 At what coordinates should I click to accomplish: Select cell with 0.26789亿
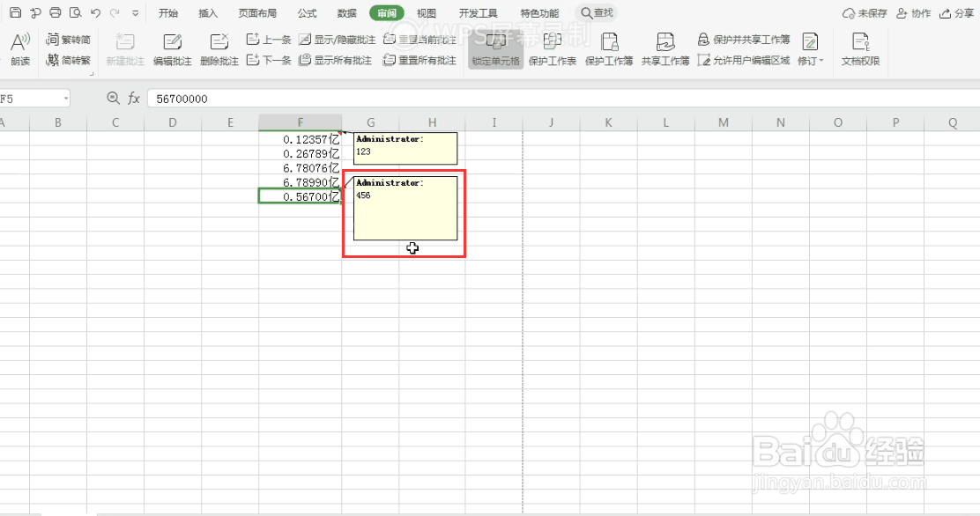[x=300, y=154]
